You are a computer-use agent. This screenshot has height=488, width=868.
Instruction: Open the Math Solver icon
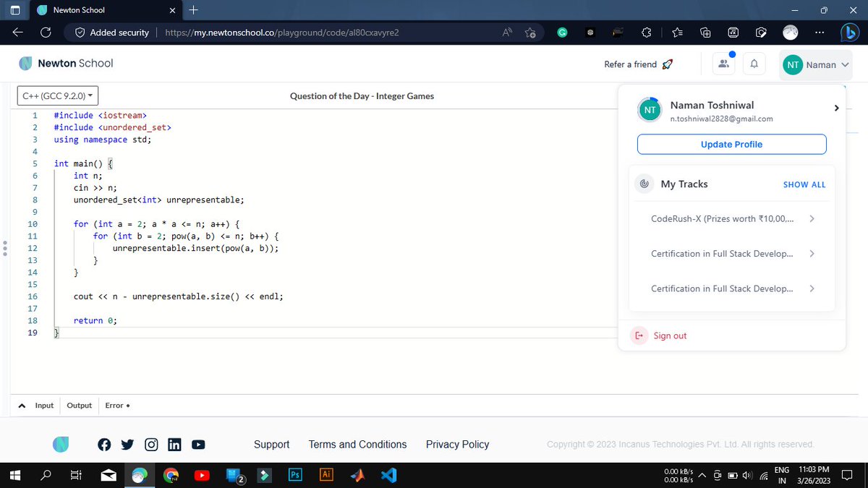733,33
